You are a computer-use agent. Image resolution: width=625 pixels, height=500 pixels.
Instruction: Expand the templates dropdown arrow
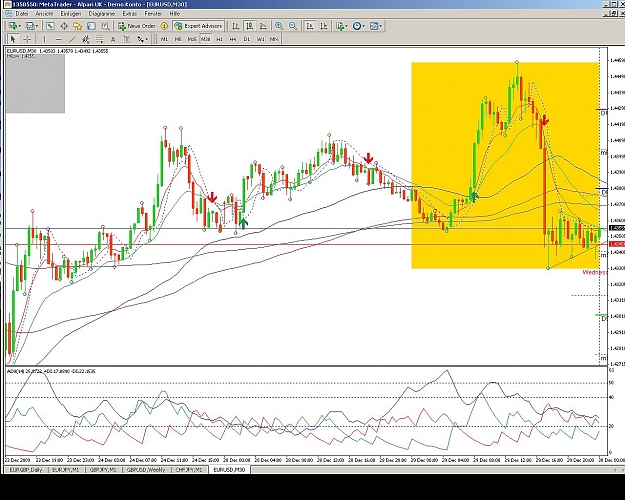coord(381,26)
